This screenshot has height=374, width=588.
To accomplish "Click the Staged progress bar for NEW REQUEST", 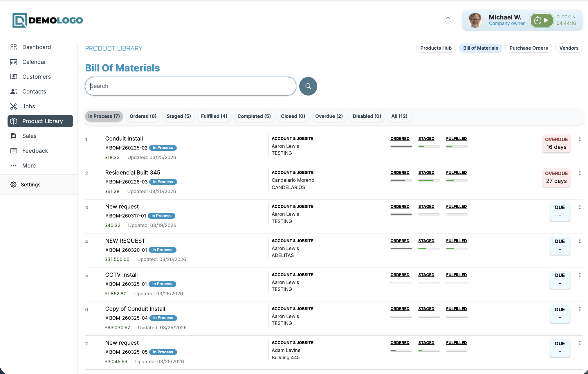I will pyautogui.click(x=429, y=249).
